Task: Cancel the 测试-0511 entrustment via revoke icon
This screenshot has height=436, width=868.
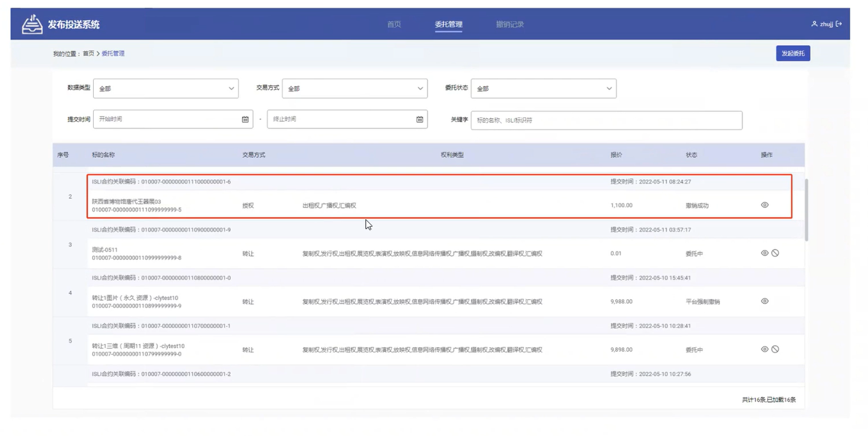Action: tap(775, 253)
